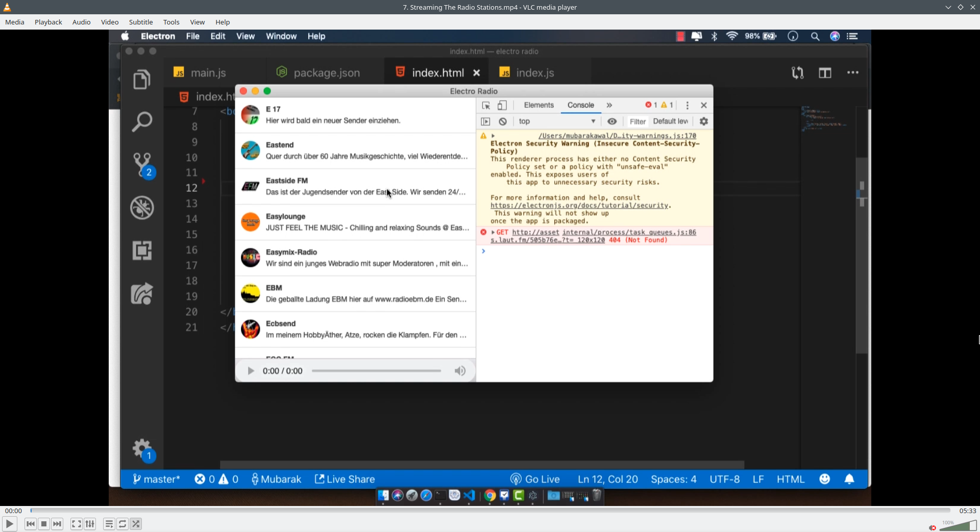Open the VLC Help menu
This screenshot has height=532, width=980.
pos(223,22)
